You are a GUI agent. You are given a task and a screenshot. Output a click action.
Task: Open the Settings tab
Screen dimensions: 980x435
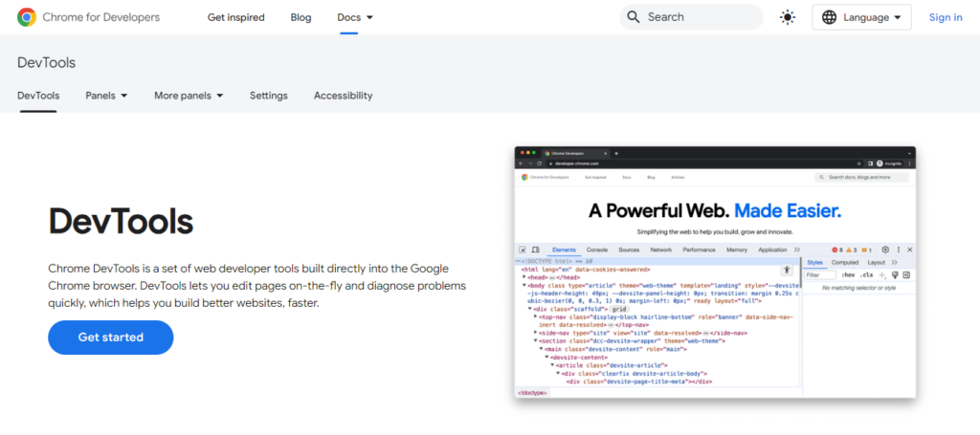(x=268, y=96)
